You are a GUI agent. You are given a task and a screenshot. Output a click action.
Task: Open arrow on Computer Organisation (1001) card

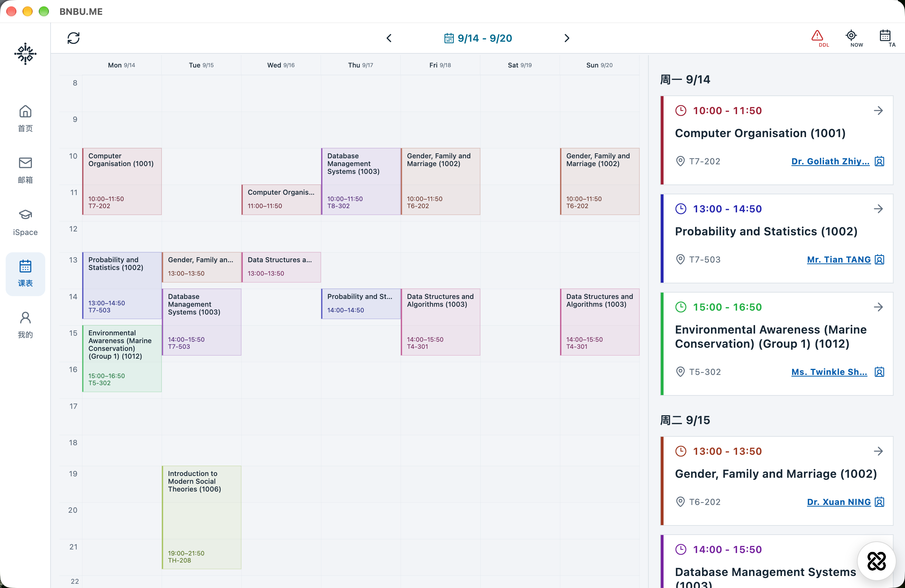click(x=878, y=111)
